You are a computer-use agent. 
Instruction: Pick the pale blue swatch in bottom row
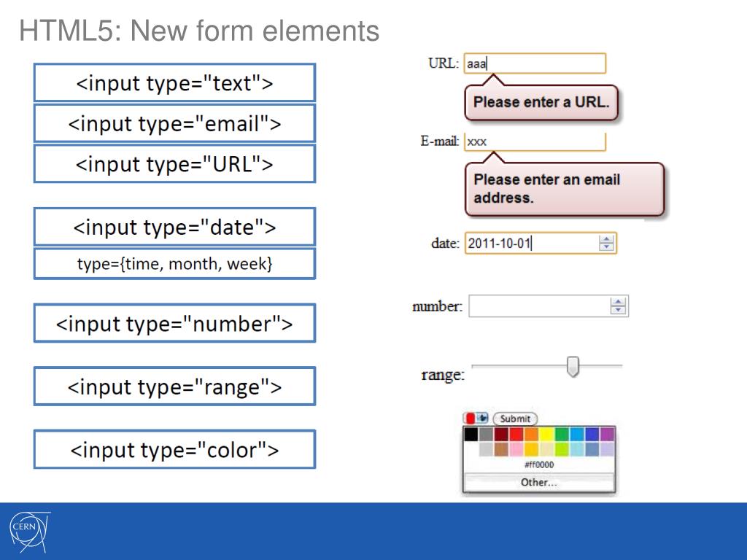[x=577, y=449]
